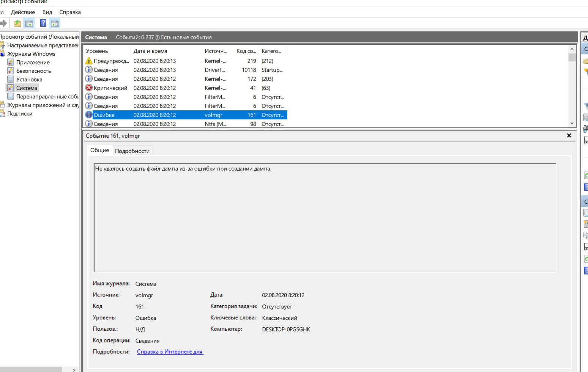Toggle the show/hide action pane toolbar icon

pyautogui.click(x=55, y=24)
